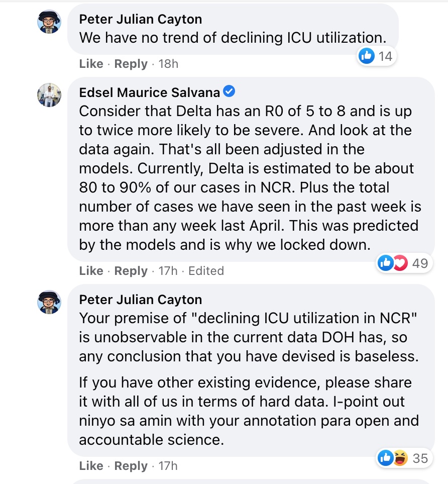Click the 17h timestamp on the last comment
The width and height of the screenshot is (448, 484).
click(x=168, y=466)
